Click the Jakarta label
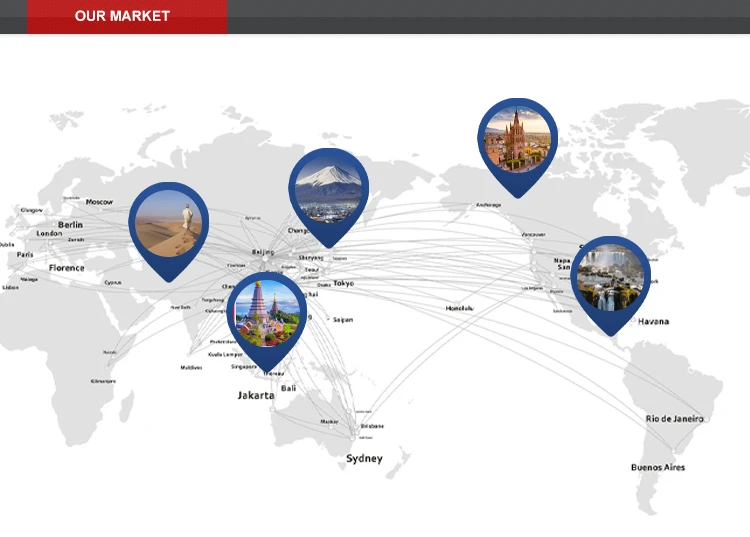 tap(256, 395)
